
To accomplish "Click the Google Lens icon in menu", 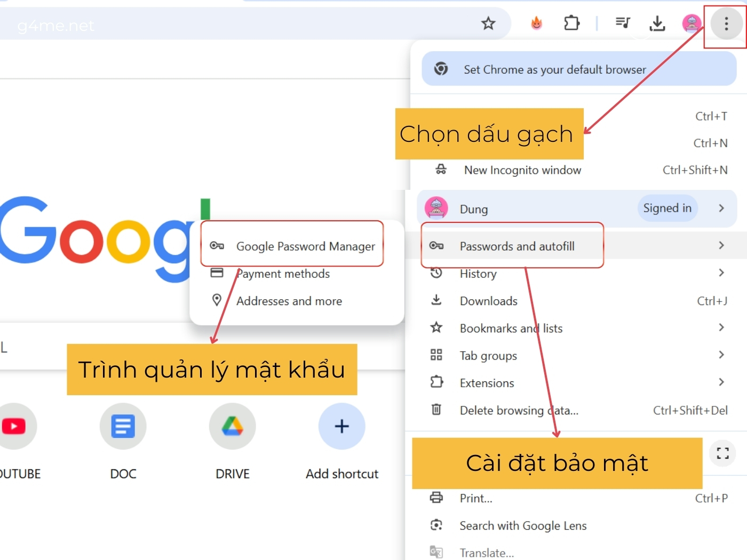I will pos(436,525).
